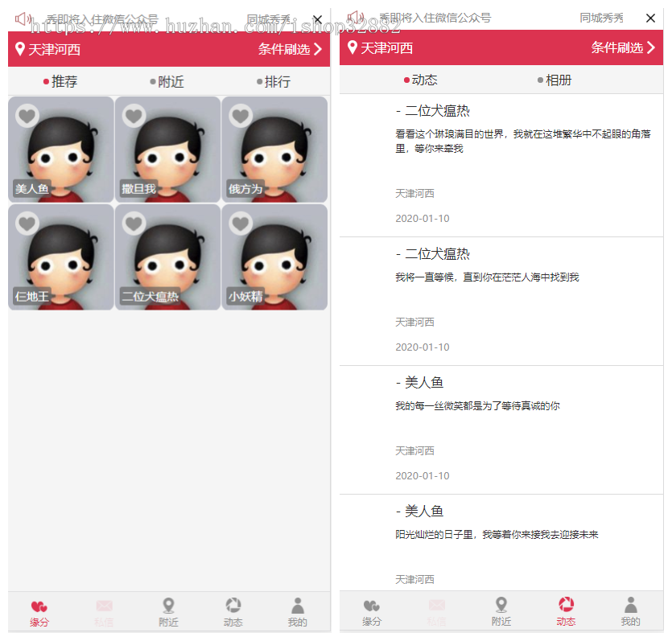Favorite 撒旦我 using the heart toggle

coord(134,115)
